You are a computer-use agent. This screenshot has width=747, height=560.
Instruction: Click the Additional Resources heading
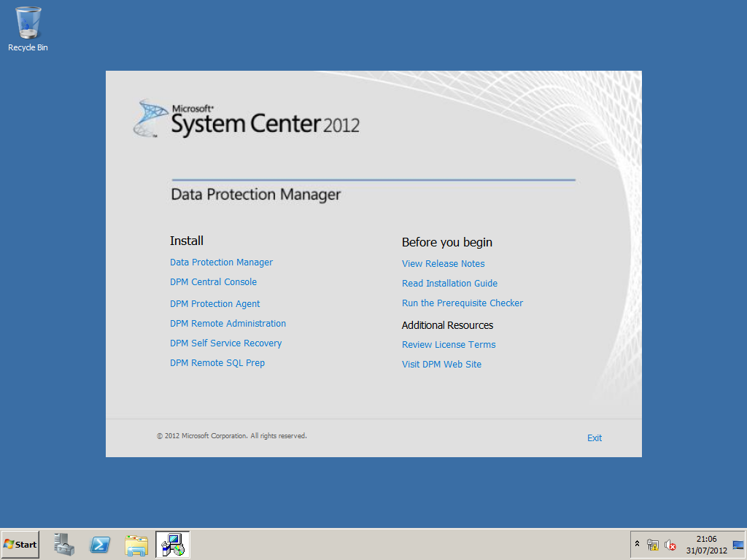(447, 325)
